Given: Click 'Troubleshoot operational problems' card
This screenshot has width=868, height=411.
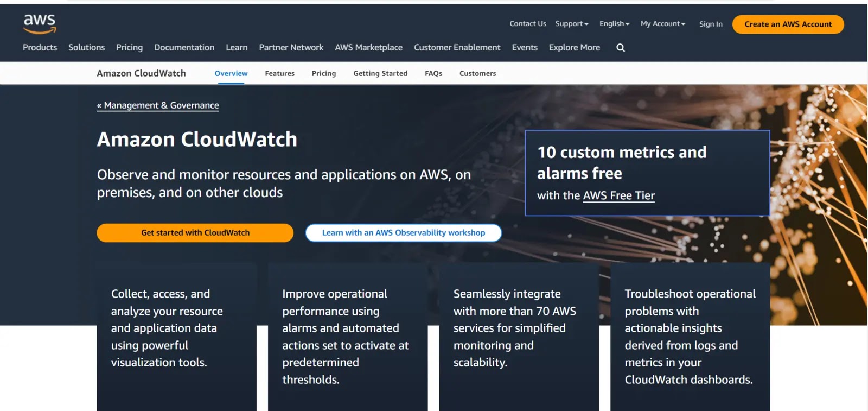Looking at the screenshot, I should click(690, 337).
